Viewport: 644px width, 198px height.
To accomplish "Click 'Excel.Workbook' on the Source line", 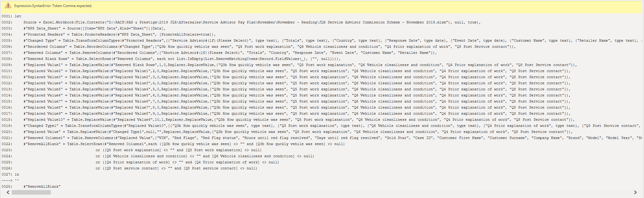I will 58,22.
